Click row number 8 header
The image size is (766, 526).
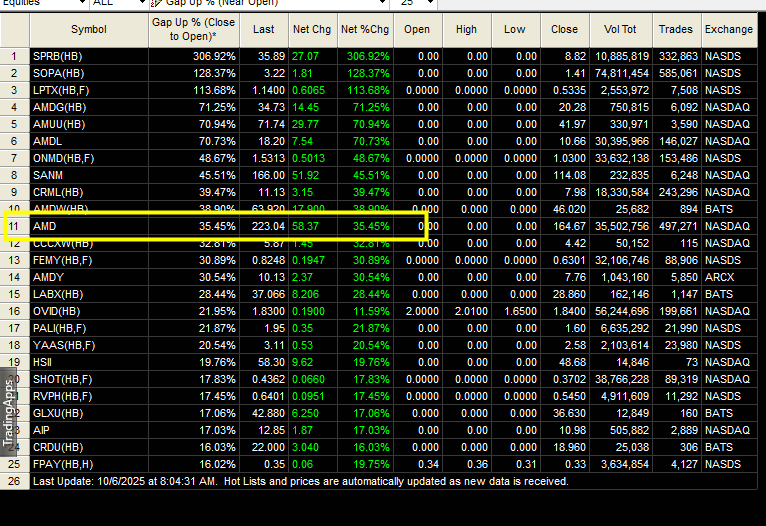tap(15, 175)
